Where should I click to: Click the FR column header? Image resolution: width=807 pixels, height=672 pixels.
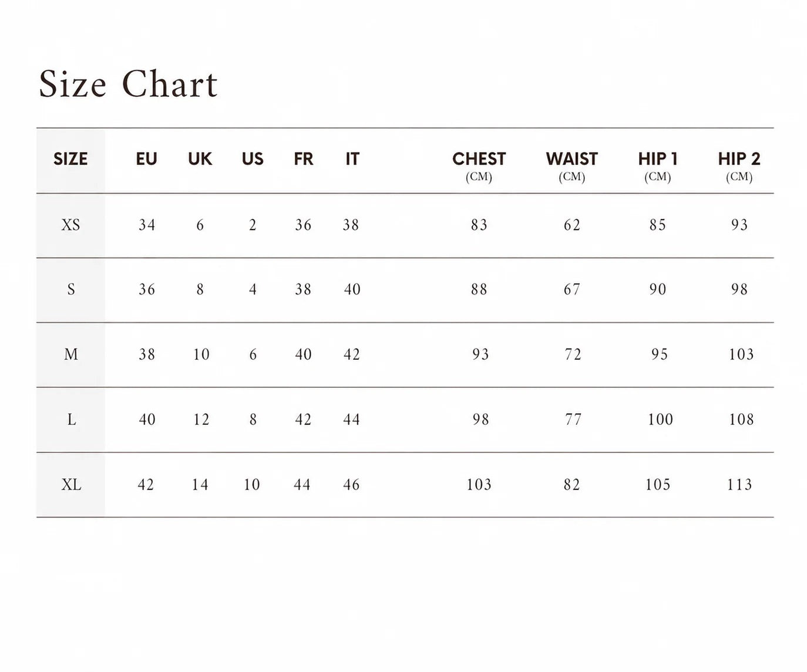304,159
